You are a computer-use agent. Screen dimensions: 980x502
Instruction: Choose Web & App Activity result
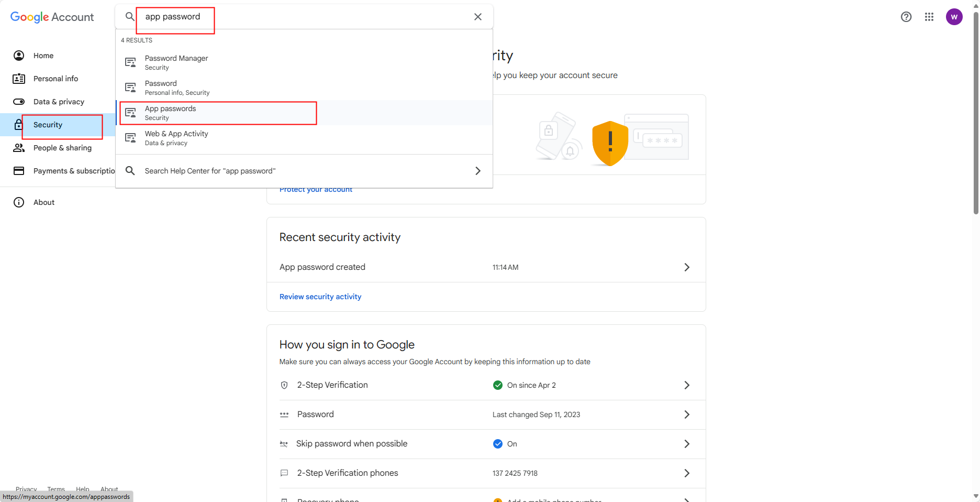(176, 138)
